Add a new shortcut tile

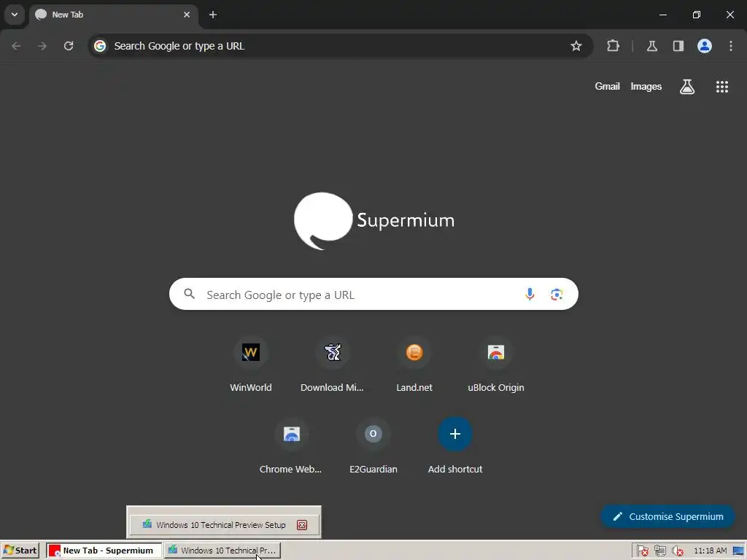point(455,446)
